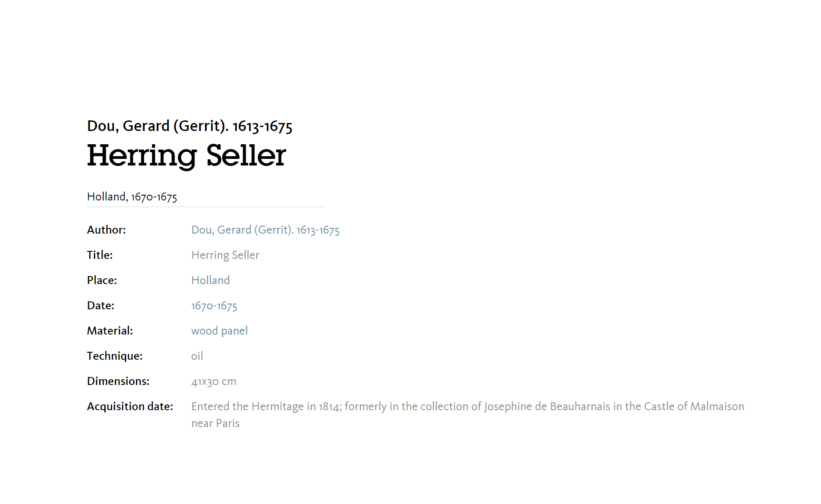The width and height of the screenshot is (821, 504).
Task: Click the Herring Seller title value
Action: point(225,255)
